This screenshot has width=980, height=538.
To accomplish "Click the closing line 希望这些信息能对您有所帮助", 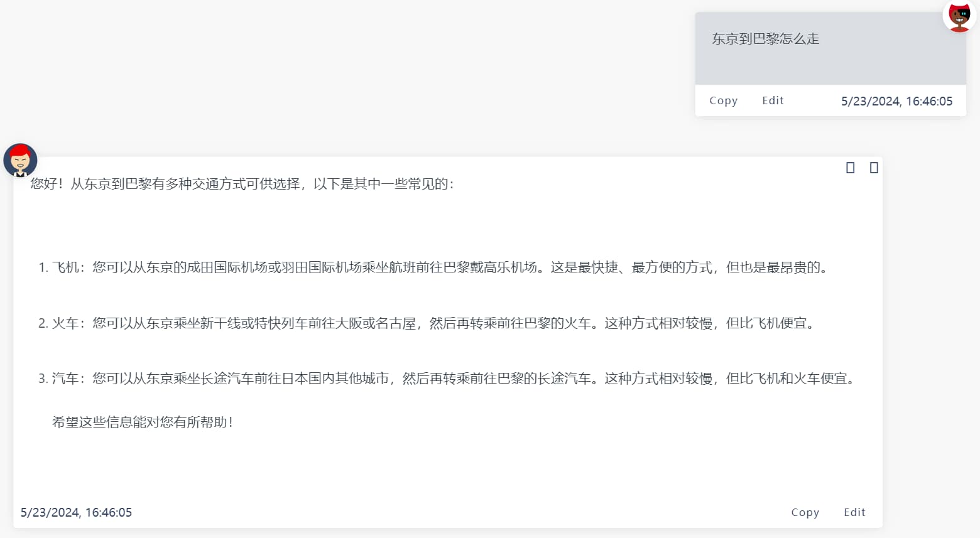I will [143, 422].
